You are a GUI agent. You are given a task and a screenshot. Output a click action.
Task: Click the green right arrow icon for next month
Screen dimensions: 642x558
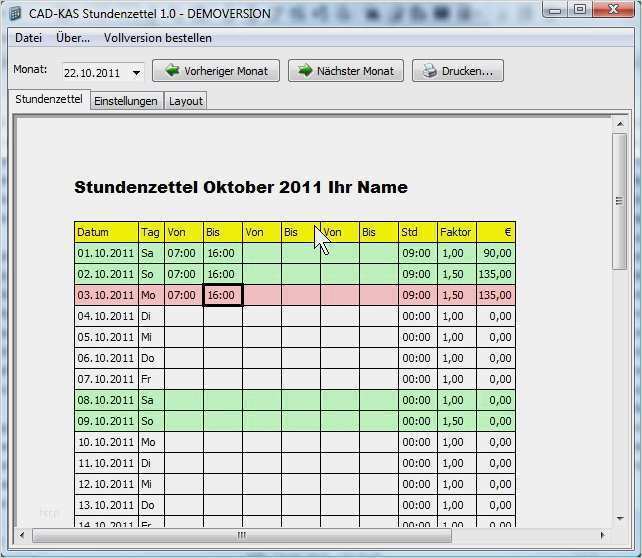coord(303,71)
